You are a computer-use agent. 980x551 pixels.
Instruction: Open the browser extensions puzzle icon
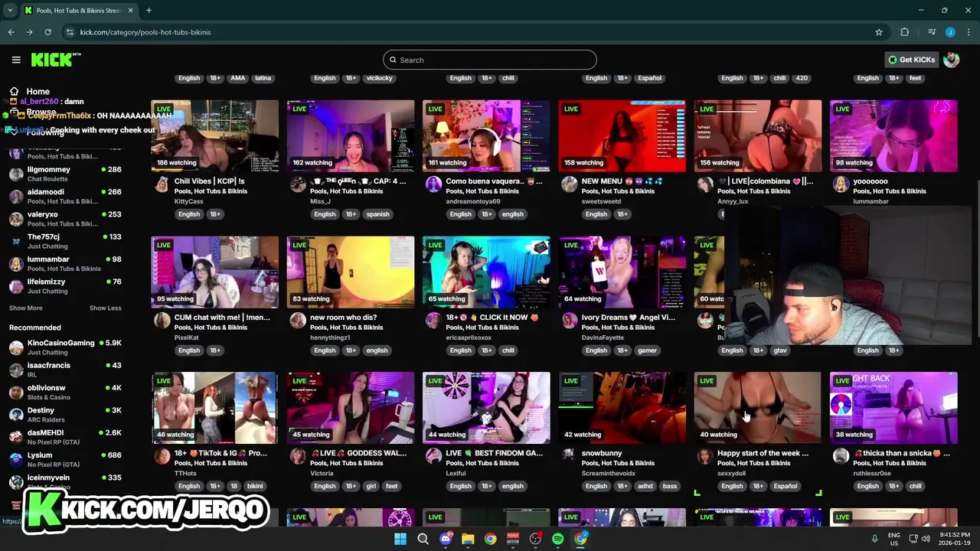click(905, 32)
